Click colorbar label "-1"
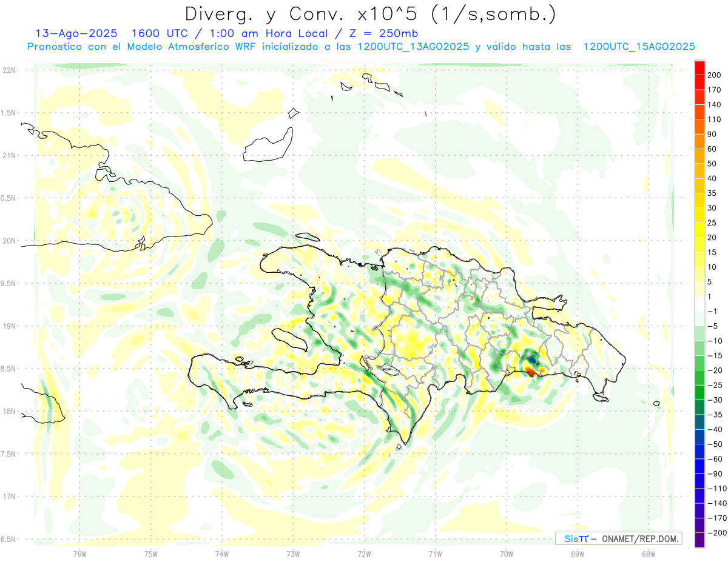Screen dimensions: 728x562 click(x=713, y=311)
